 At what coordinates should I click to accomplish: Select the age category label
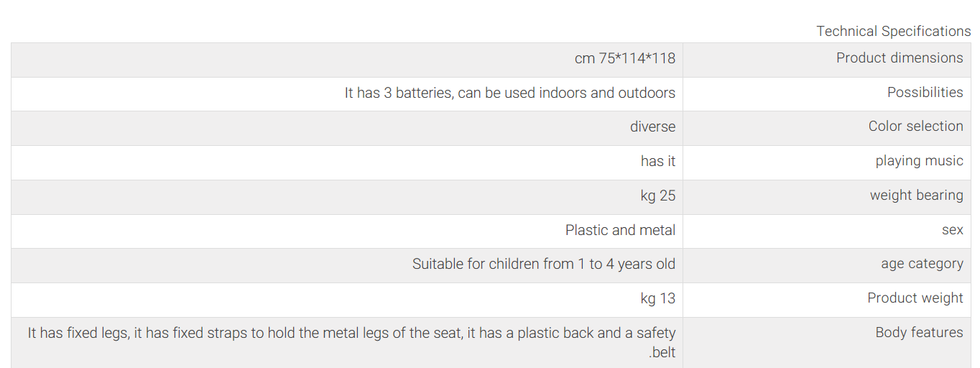(922, 264)
